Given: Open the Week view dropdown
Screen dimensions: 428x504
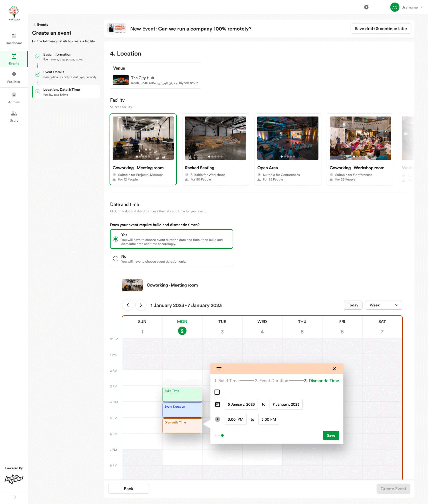Looking at the screenshot, I should (384, 305).
